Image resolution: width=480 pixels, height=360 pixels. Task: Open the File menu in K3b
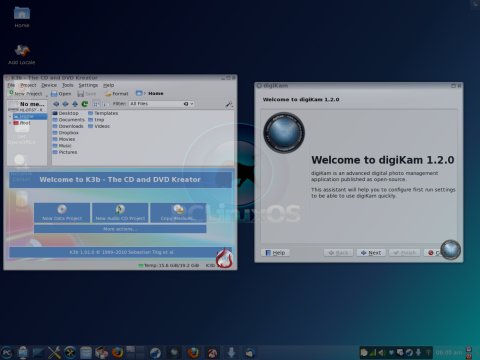point(11,85)
